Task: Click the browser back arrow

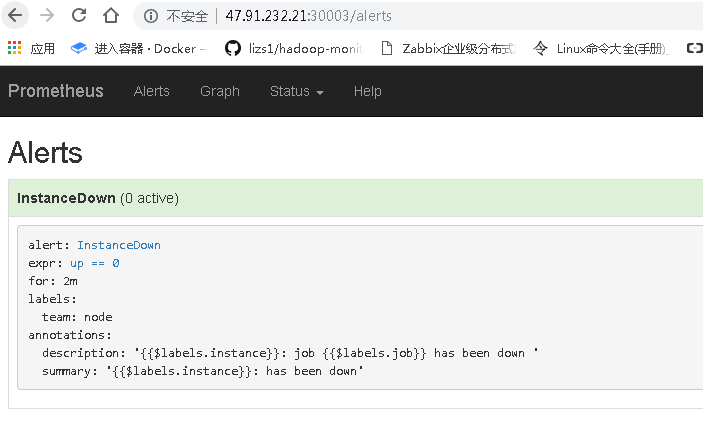Action: 16,16
